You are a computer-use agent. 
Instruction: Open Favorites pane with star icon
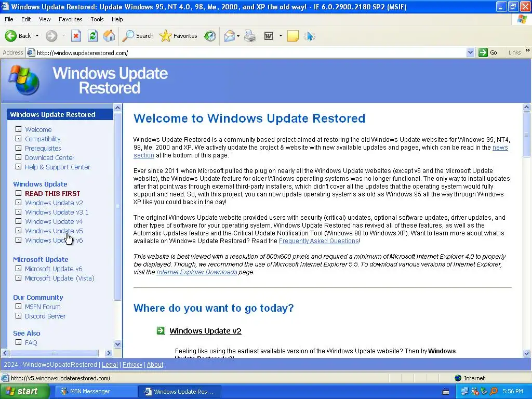tap(166, 36)
